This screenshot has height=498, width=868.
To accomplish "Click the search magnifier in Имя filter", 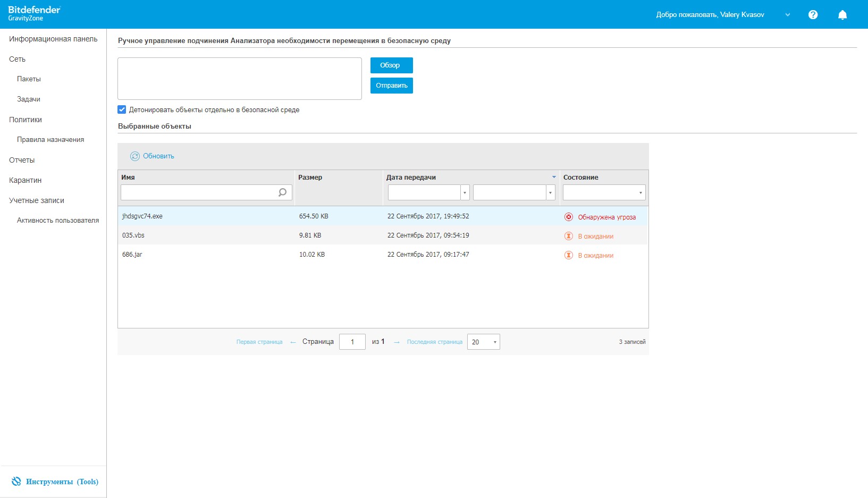I will (282, 192).
